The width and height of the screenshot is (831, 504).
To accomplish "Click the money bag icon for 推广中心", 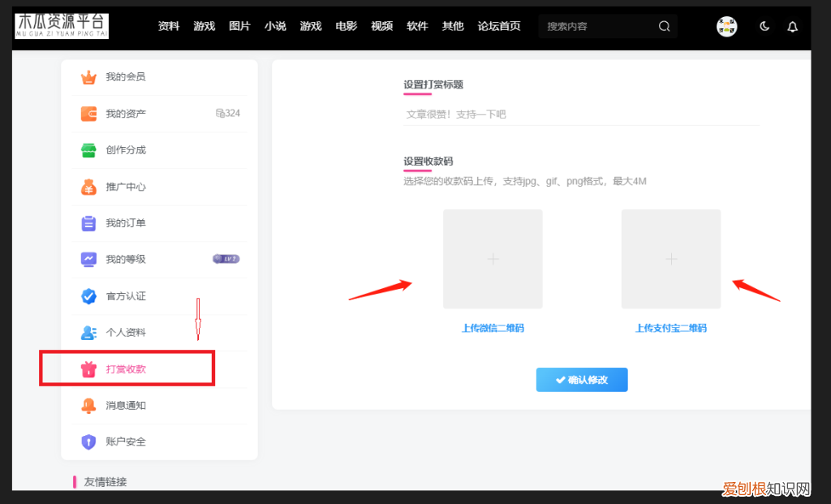I will [x=88, y=187].
